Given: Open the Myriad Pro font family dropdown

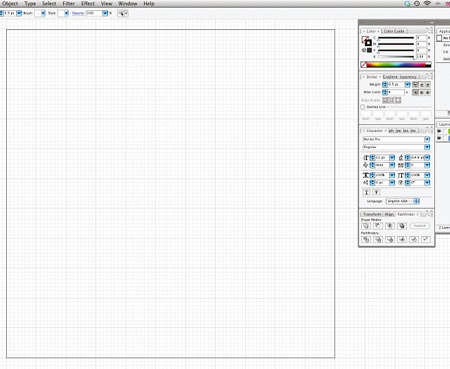Looking at the screenshot, I should click(x=427, y=139).
